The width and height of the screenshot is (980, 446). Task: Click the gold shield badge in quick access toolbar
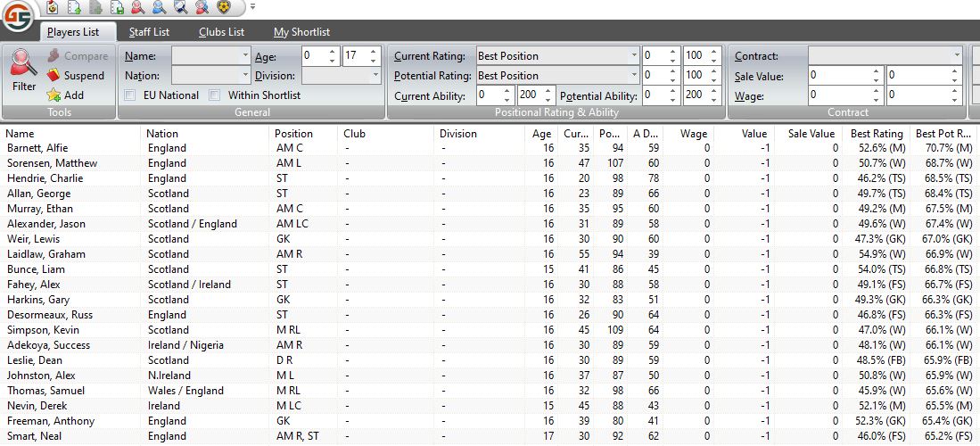[224, 7]
